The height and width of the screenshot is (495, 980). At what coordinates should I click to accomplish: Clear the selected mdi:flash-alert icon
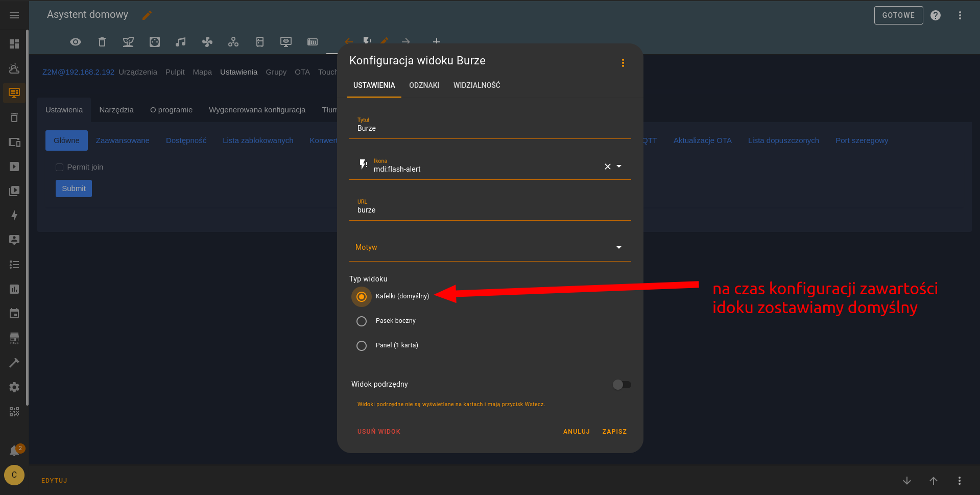point(608,167)
